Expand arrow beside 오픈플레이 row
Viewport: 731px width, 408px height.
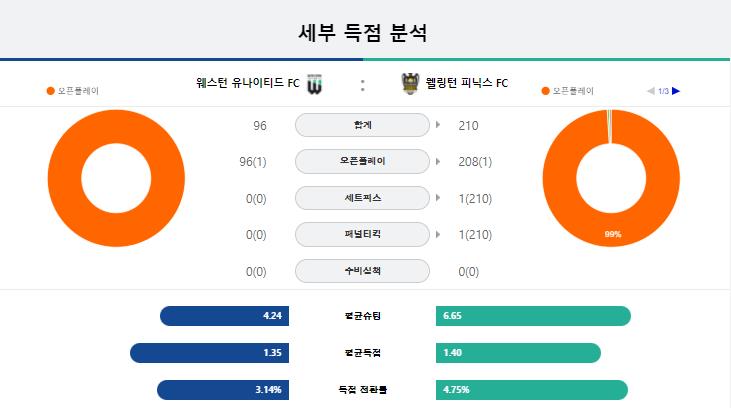point(438,161)
